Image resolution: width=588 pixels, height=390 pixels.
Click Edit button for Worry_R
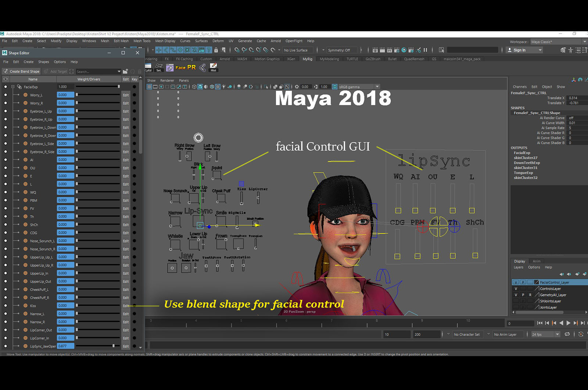pyautogui.click(x=126, y=103)
